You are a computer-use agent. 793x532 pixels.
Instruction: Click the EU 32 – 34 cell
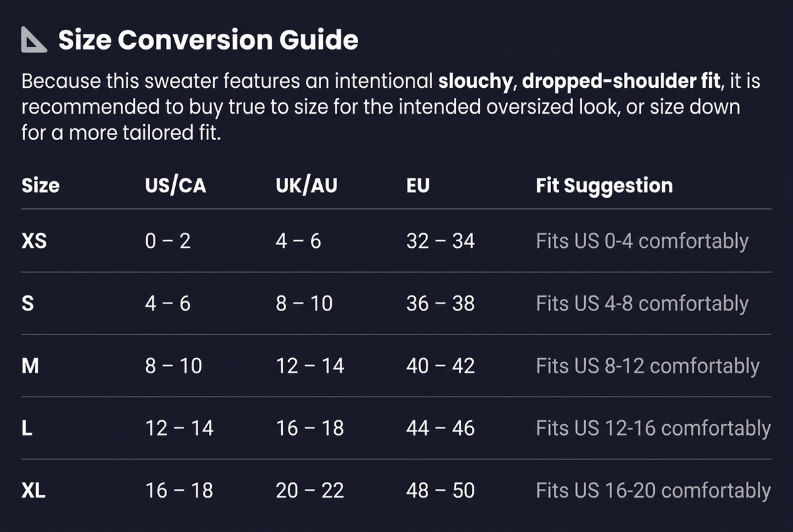coord(440,241)
